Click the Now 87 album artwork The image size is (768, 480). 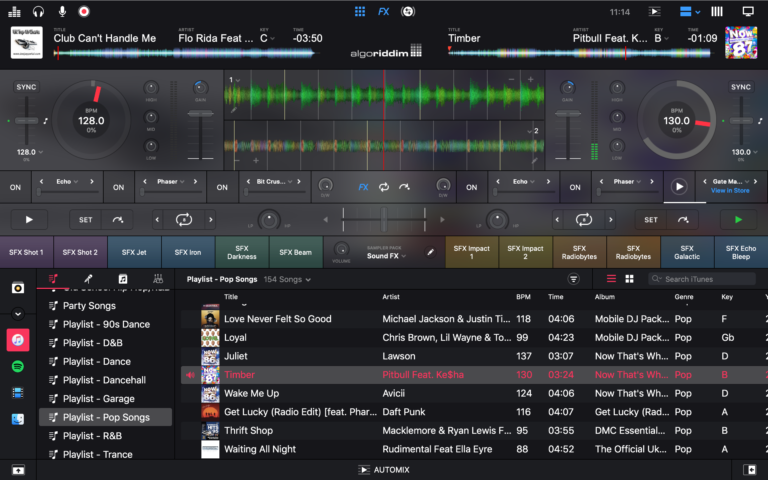coord(741,43)
